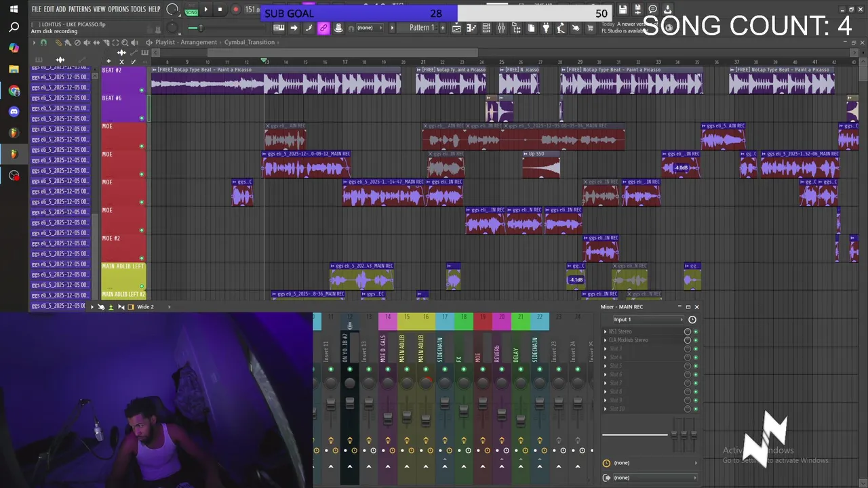Select the playlist pencil draw tool

tap(58, 42)
